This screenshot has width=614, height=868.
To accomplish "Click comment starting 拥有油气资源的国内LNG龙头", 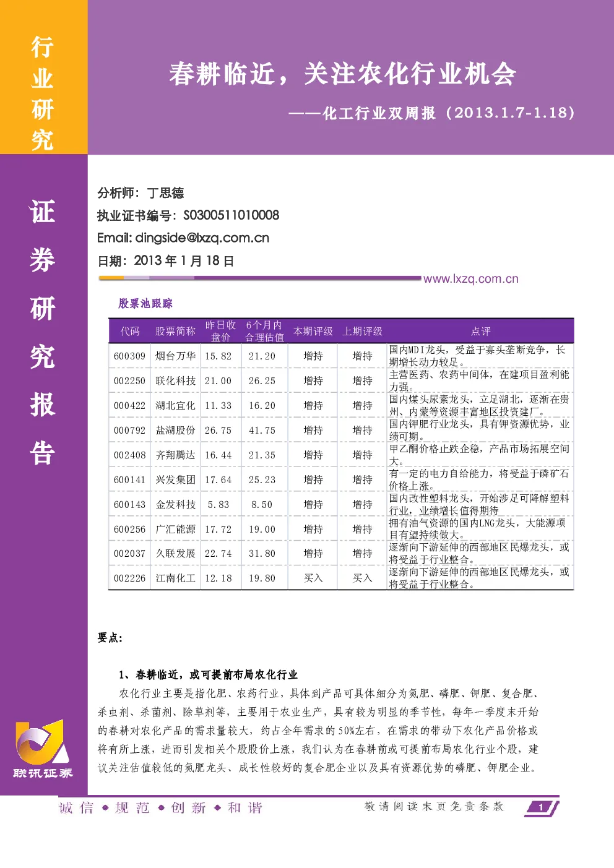I will coord(477,529).
